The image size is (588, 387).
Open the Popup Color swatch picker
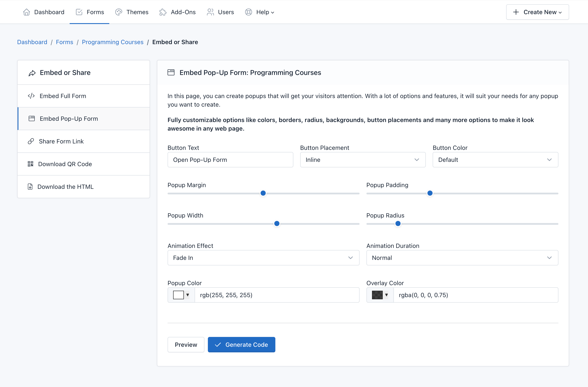(181, 295)
